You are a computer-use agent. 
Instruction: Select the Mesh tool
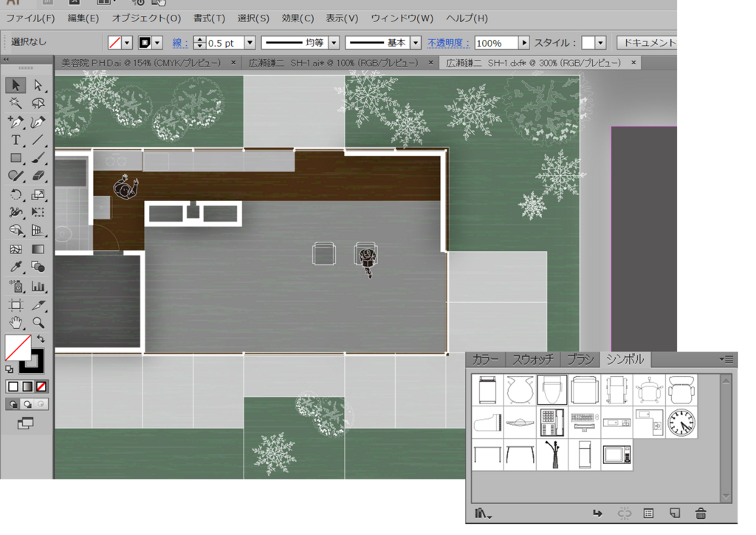coord(16,249)
